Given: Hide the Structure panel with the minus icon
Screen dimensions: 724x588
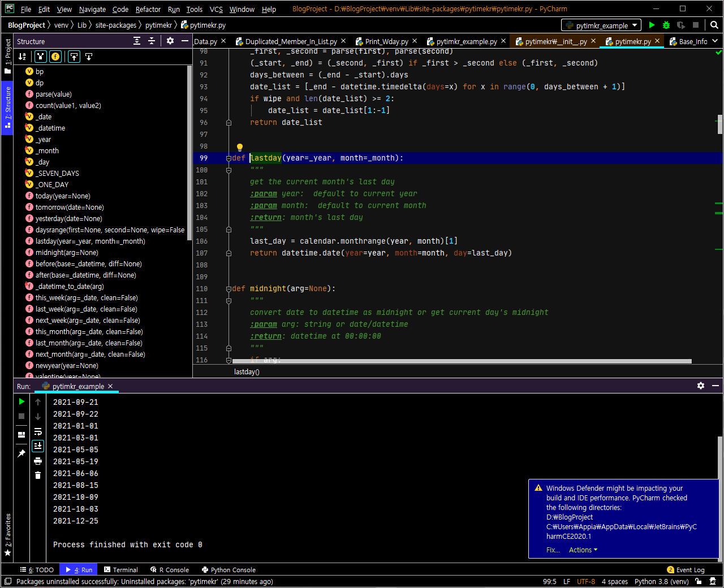Looking at the screenshot, I should [x=184, y=41].
